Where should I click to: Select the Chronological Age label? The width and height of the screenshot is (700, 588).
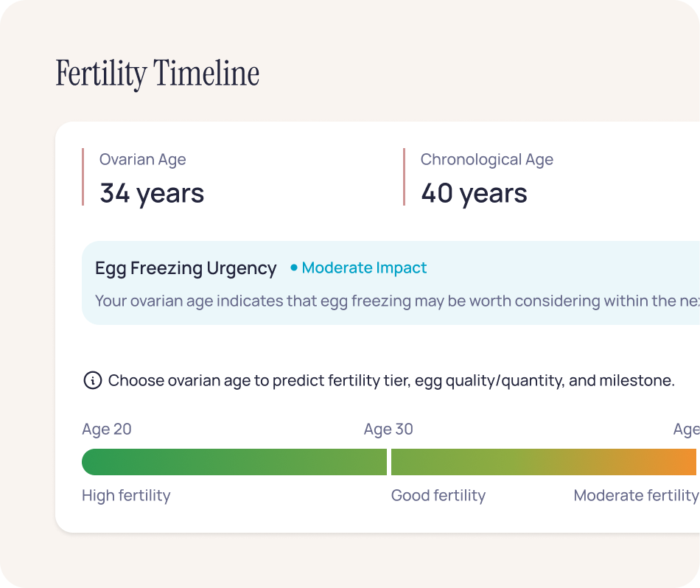pos(486,160)
